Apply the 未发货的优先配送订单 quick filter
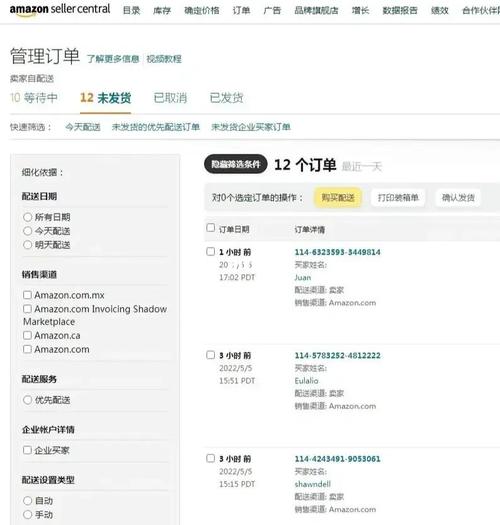The image size is (500, 525). coord(156,127)
